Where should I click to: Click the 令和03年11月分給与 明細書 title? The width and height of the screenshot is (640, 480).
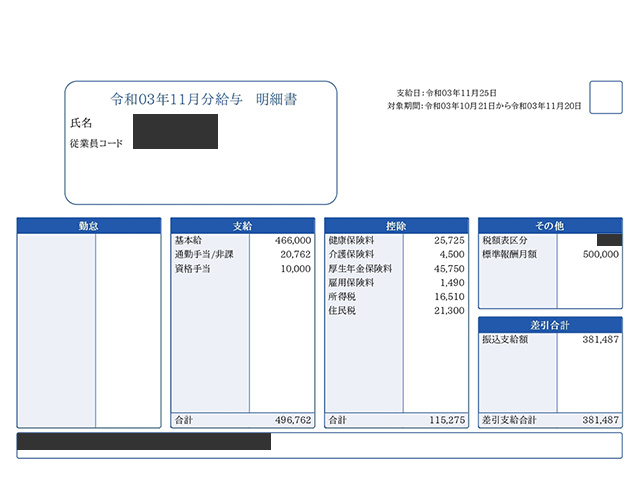[x=203, y=100]
